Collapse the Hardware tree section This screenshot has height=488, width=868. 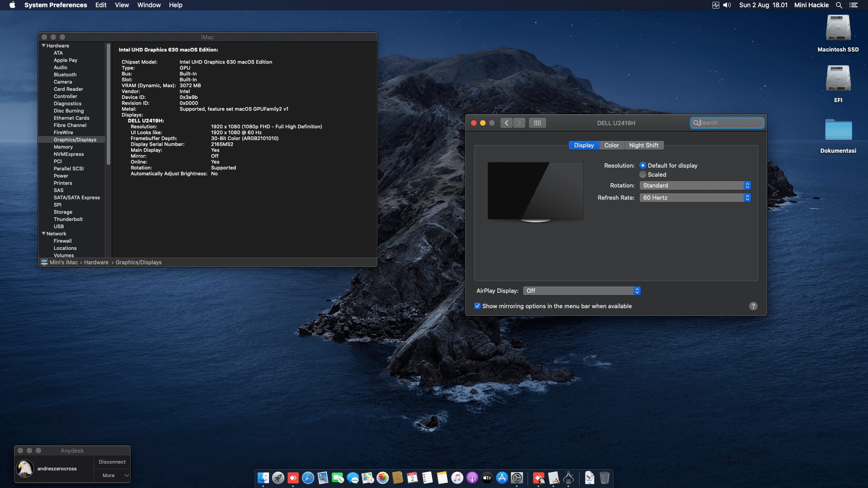[44, 46]
